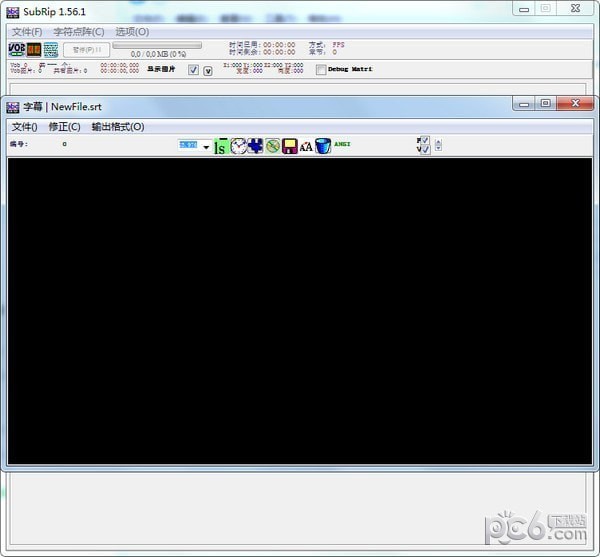Click the green 'ls' post-OCR correction icon
Image resolution: width=600 pixels, height=557 pixels.
(x=221, y=146)
